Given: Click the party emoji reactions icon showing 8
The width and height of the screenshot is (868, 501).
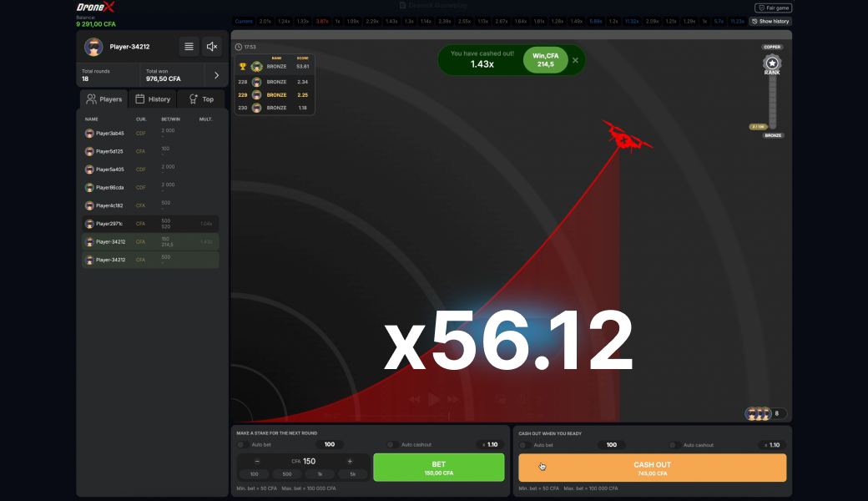Looking at the screenshot, I should coord(764,413).
